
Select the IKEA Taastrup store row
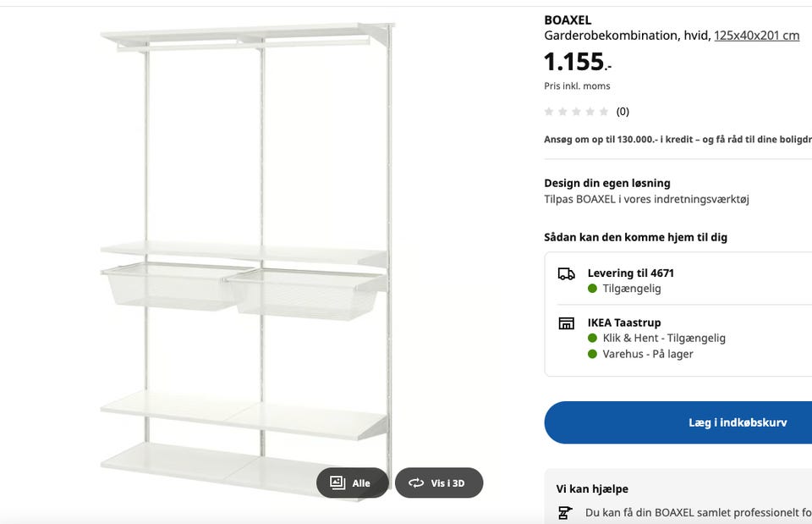624,323
